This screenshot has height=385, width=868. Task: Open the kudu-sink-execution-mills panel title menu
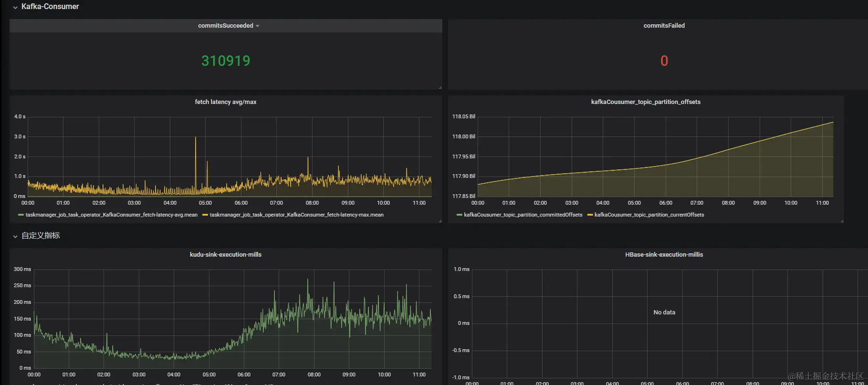[226, 255]
